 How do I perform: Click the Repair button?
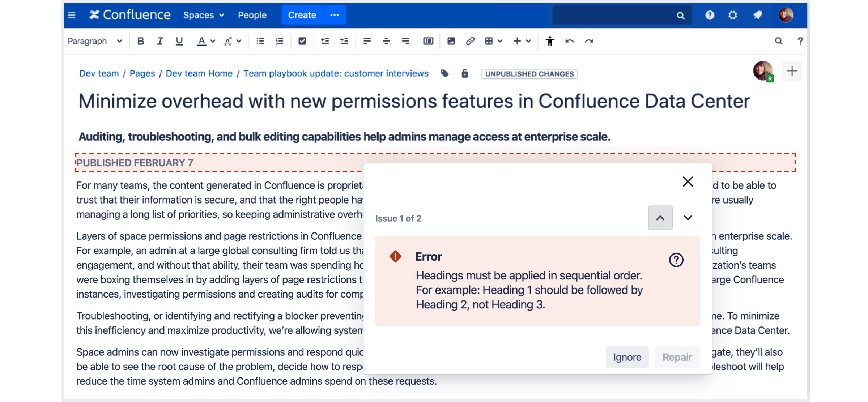677,357
